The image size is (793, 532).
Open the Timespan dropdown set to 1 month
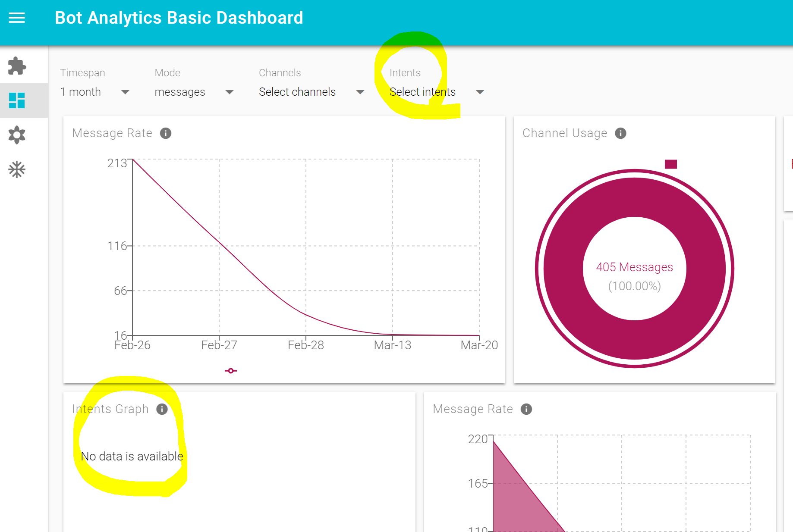pyautogui.click(x=95, y=92)
